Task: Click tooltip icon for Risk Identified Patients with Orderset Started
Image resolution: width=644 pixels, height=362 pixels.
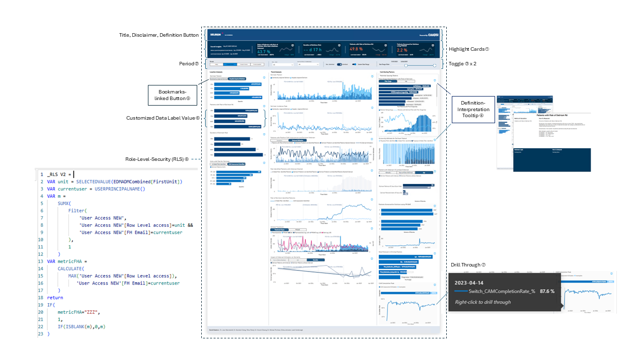Action: click(x=372, y=170)
